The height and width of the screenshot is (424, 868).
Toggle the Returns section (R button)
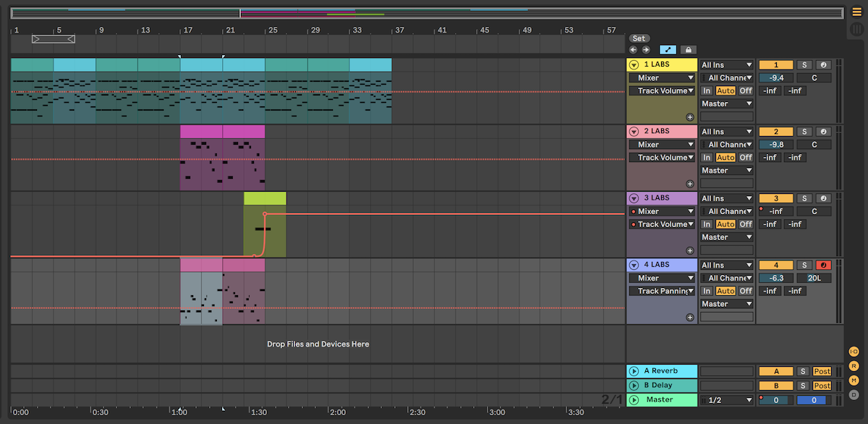pyautogui.click(x=854, y=366)
